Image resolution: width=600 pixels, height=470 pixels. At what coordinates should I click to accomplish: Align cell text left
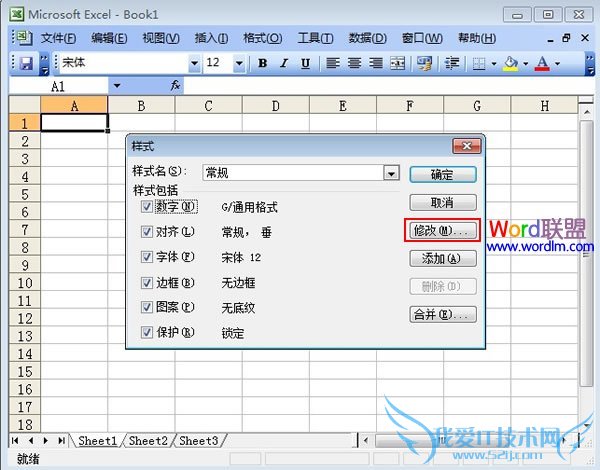[x=333, y=63]
